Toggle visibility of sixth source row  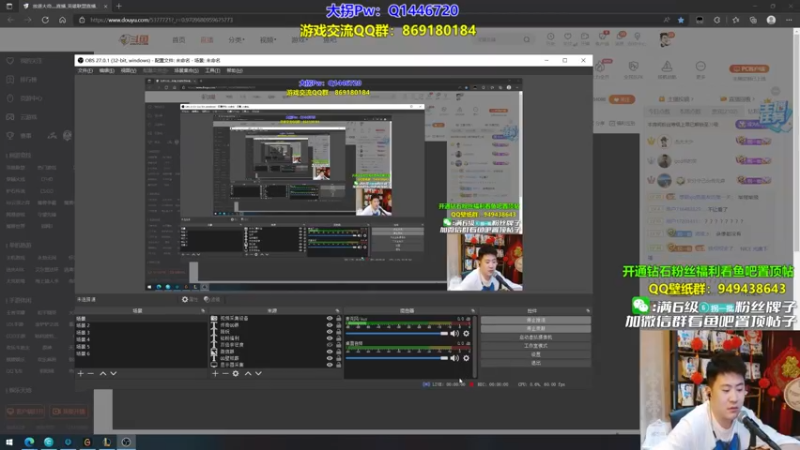330,352
